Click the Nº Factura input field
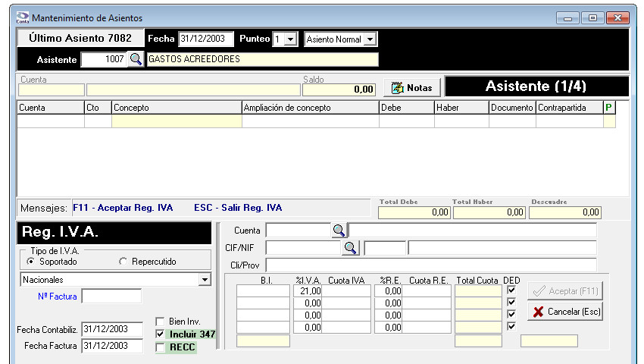Screen dimensions: 644x364 111,297
